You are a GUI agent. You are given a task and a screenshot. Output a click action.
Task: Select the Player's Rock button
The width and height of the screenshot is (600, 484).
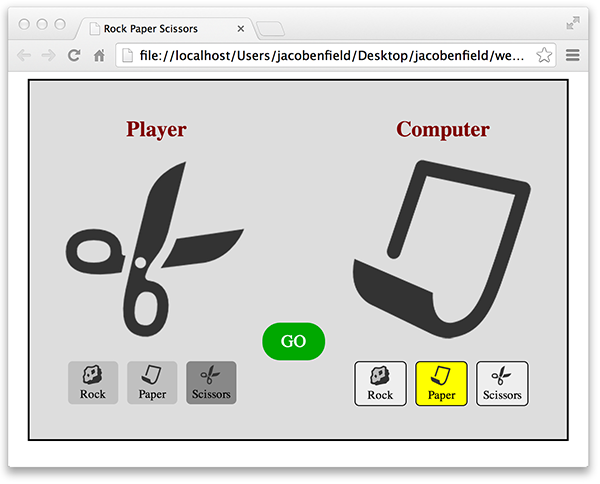93,383
